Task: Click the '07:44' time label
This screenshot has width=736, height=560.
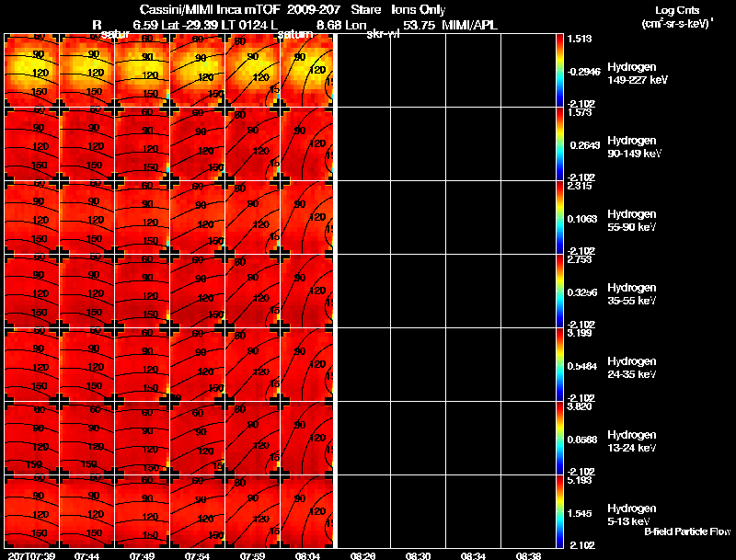Action: click(x=86, y=555)
